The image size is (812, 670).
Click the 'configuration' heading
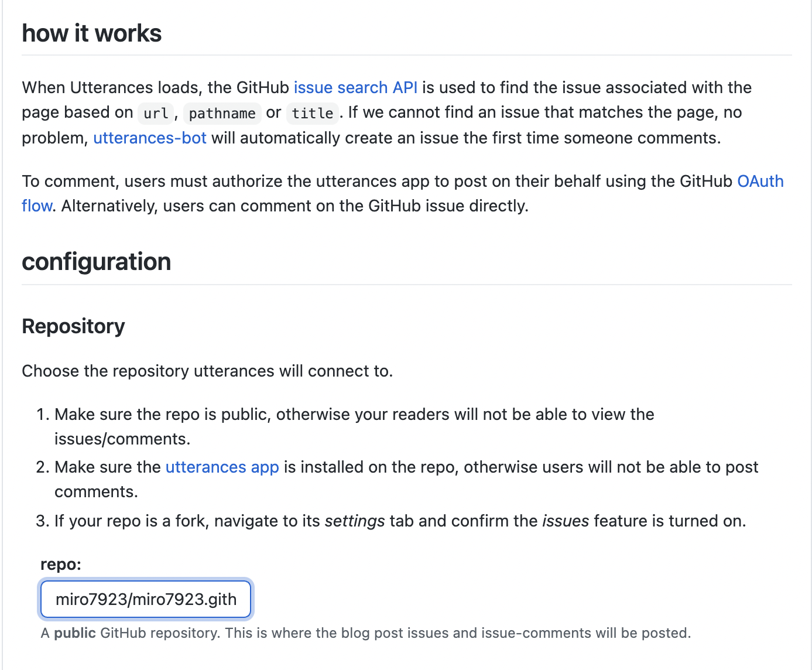tap(97, 261)
